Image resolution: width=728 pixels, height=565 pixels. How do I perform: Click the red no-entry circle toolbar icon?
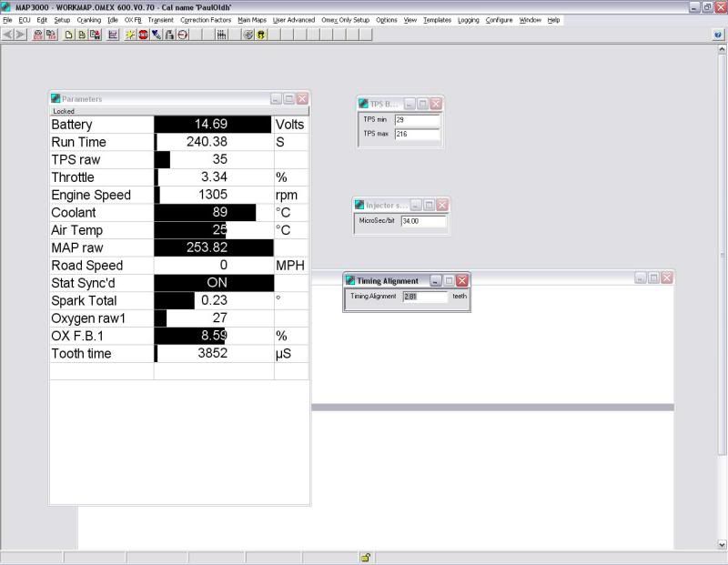[183, 35]
